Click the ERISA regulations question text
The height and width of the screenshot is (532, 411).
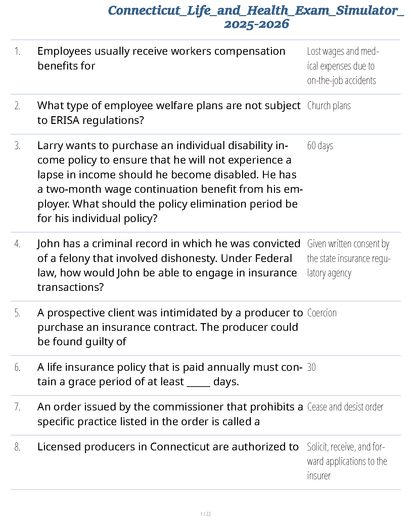pyautogui.click(x=169, y=113)
